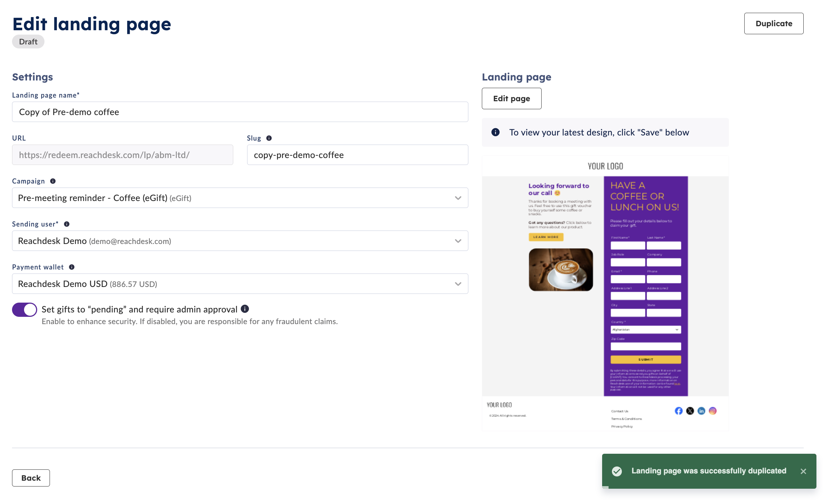The width and height of the screenshot is (823, 504).
Task: Click Learn More button in preview
Action: (x=546, y=237)
